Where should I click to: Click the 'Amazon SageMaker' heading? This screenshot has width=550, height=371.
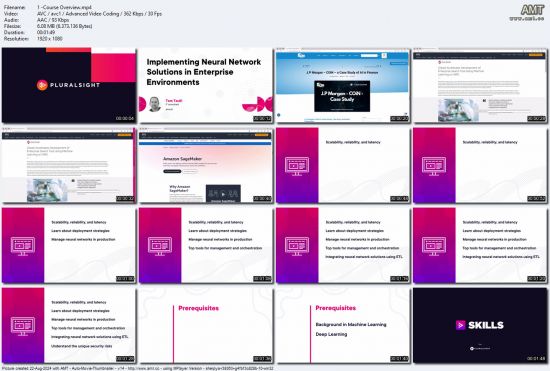(182, 159)
